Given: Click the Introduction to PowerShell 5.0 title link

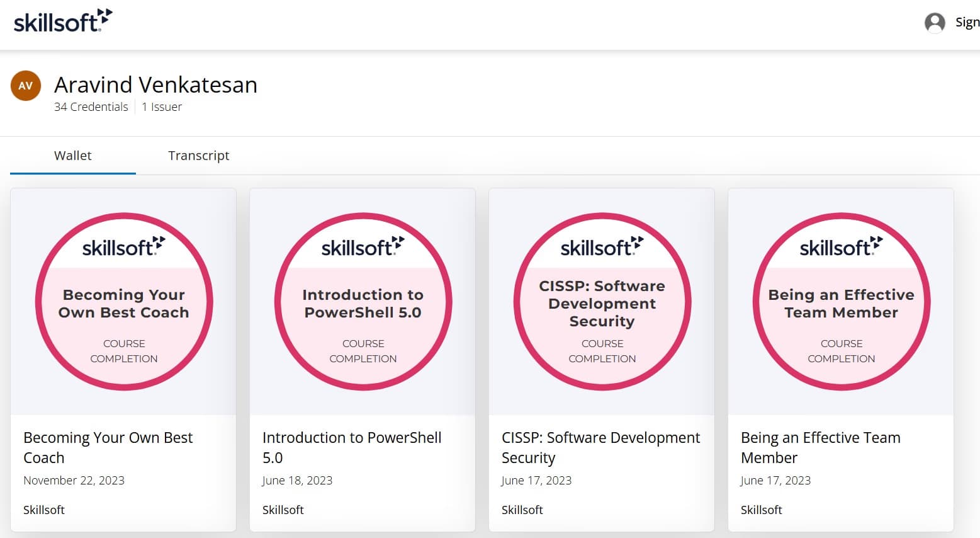Looking at the screenshot, I should click(x=352, y=447).
